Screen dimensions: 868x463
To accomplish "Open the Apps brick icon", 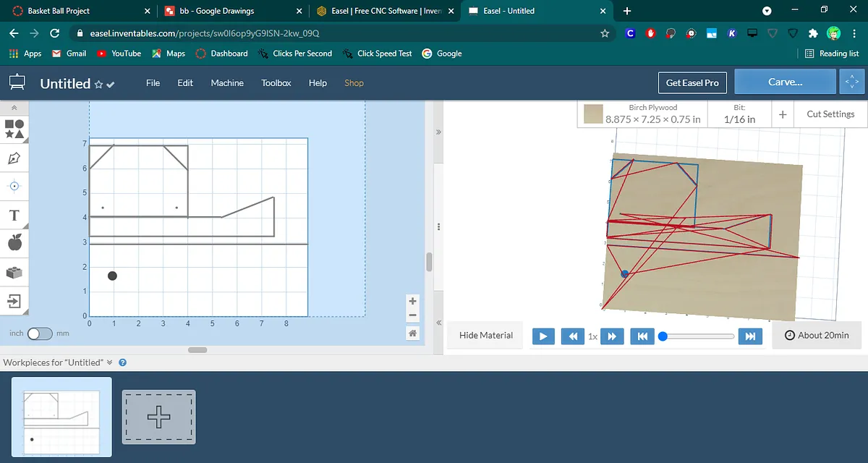I will (14, 273).
